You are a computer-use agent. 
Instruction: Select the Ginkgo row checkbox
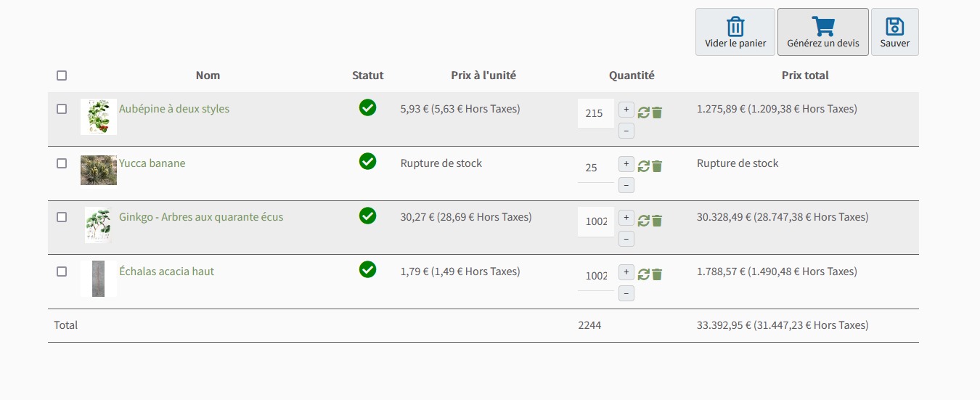[x=62, y=217]
